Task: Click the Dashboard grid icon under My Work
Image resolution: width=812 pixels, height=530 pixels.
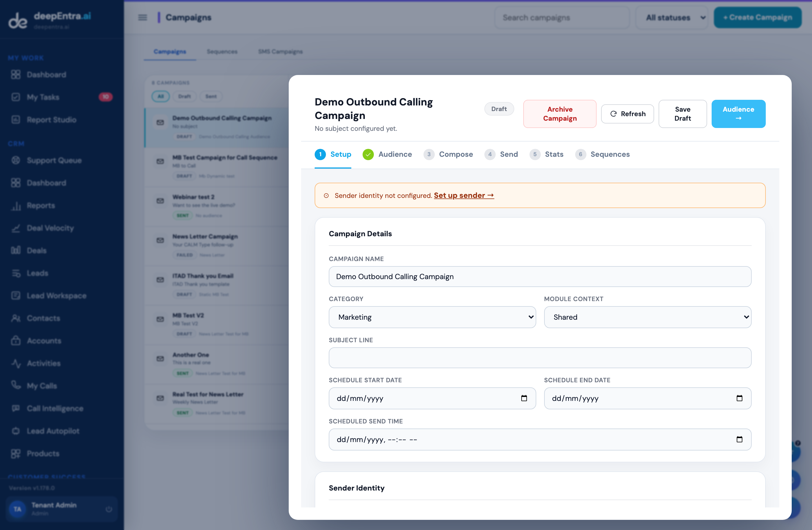Action: click(16, 74)
